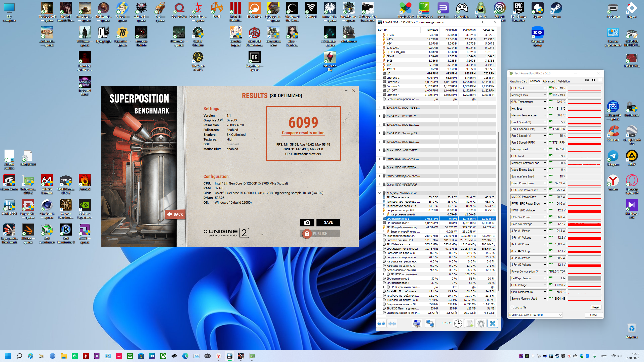Image resolution: width=644 pixels, height=362 pixels.
Task: Click GPU-Z screenshot camera icon
Action: coord(587,80)
